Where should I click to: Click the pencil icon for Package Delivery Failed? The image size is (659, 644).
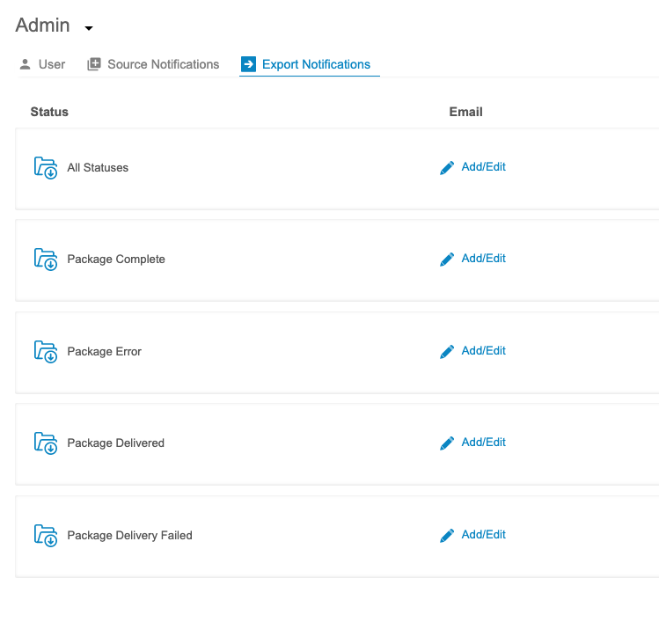(x=447, y=535)
